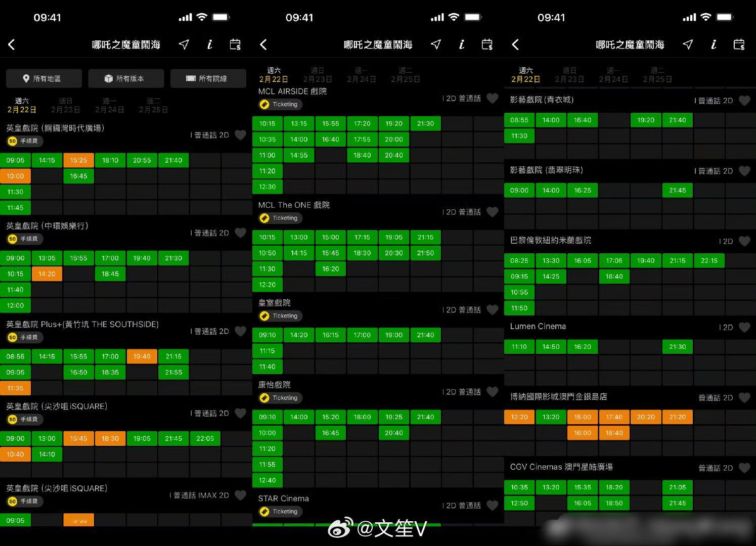Tap the Ticketing badge under 康怡戲院
The height and width of the screenshot is (546, 756).
tap(280, 398)
